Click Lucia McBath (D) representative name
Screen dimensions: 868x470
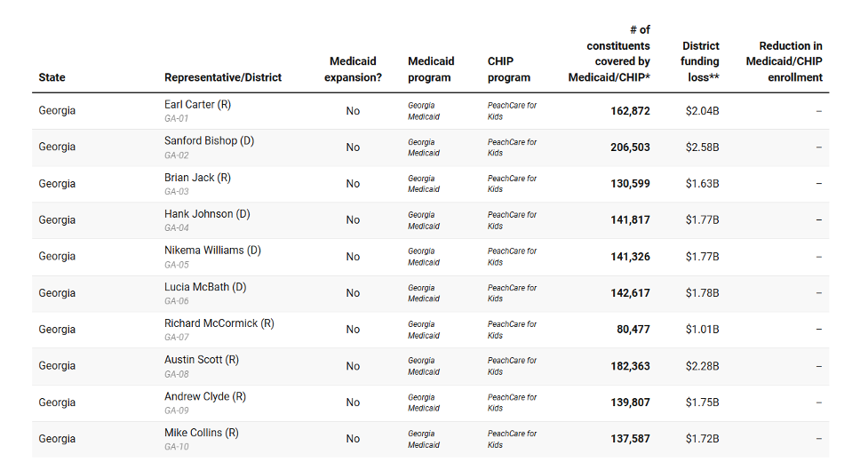point(205,287)
